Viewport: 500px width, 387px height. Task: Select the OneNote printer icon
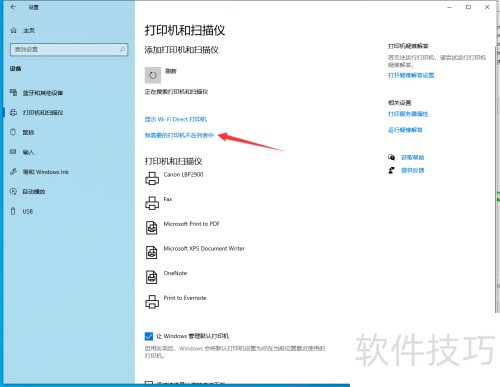152,277
